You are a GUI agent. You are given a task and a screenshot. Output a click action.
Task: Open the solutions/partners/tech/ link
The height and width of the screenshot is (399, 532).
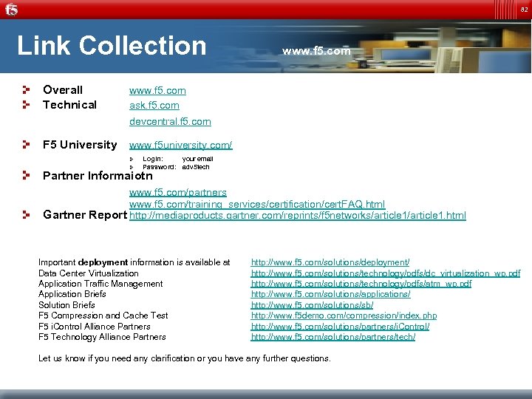[x=332, y=337]
